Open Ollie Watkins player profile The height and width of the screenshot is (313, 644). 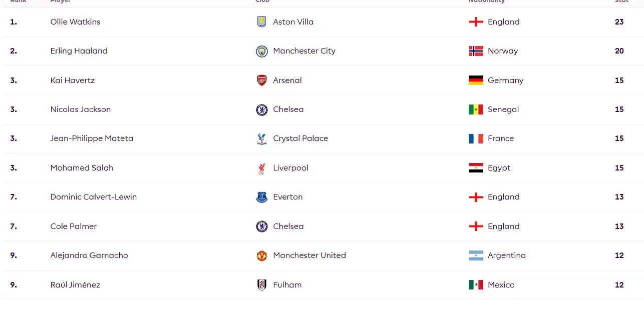[x=75, y=22]
